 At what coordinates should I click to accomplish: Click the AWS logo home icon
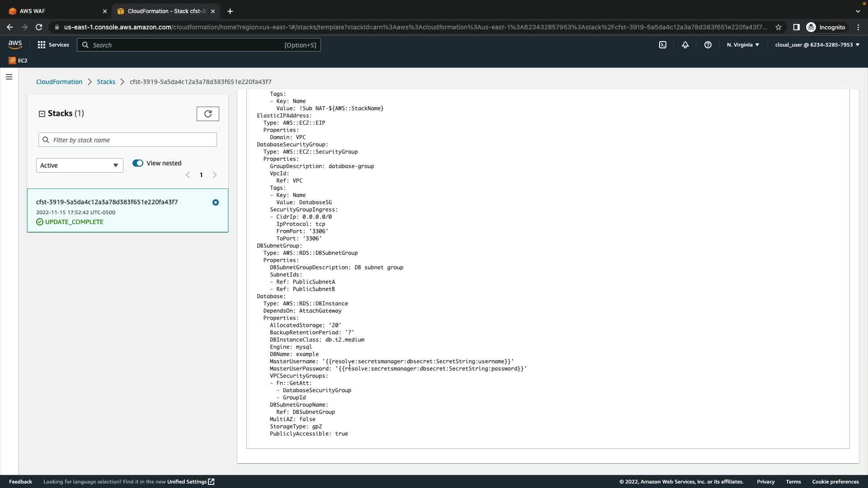(x=15, y=44)
